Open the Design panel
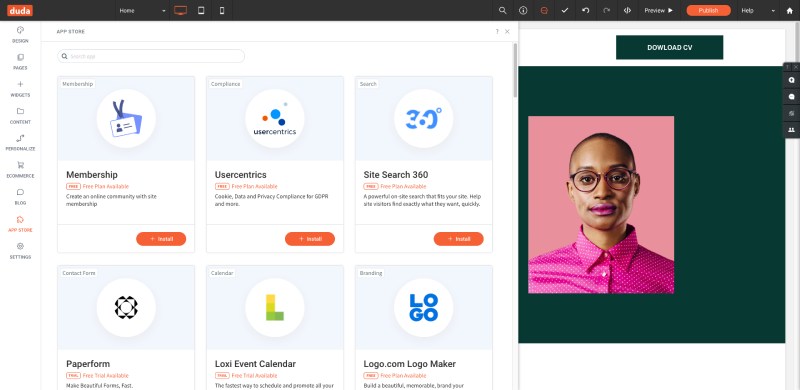Screen dimensions: 800x390 (20, 34)
